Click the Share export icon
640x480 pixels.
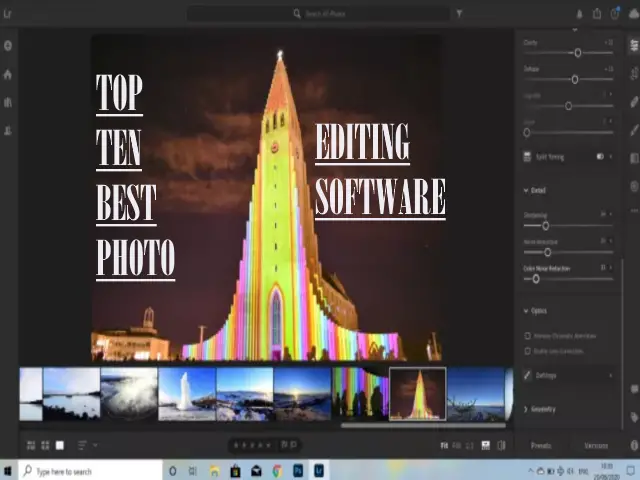[597, 13]
